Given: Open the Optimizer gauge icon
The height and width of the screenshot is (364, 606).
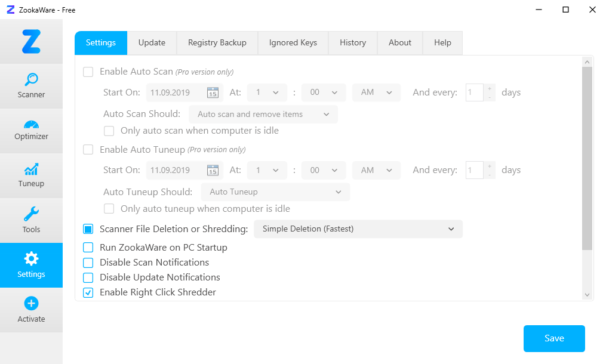Looking at the screenshot, I should point(31,124).
